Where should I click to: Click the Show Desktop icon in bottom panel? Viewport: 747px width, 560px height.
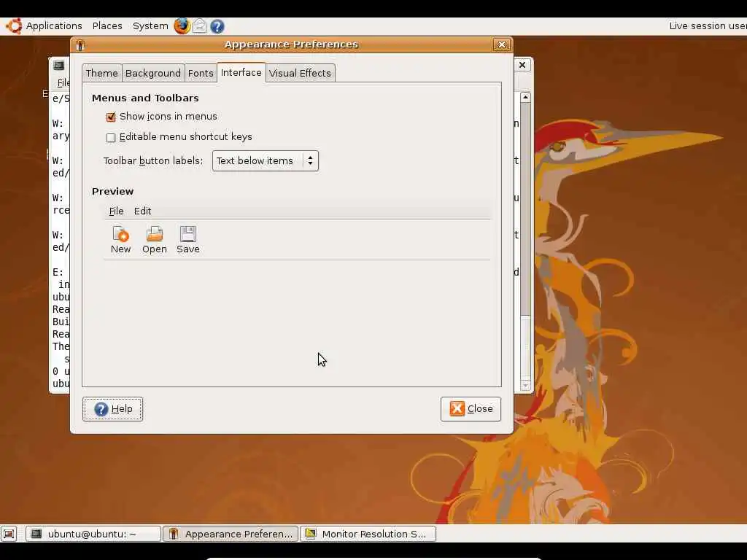pos(9,534)
